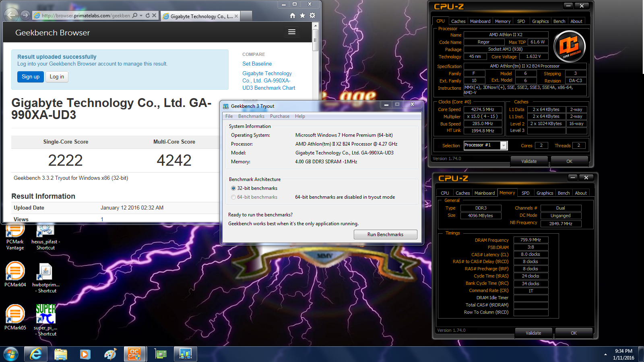The height and width of the screenshot is (362, 644).
Task: Open Paint icon on taskbar
Action: (x=110, y=354)
